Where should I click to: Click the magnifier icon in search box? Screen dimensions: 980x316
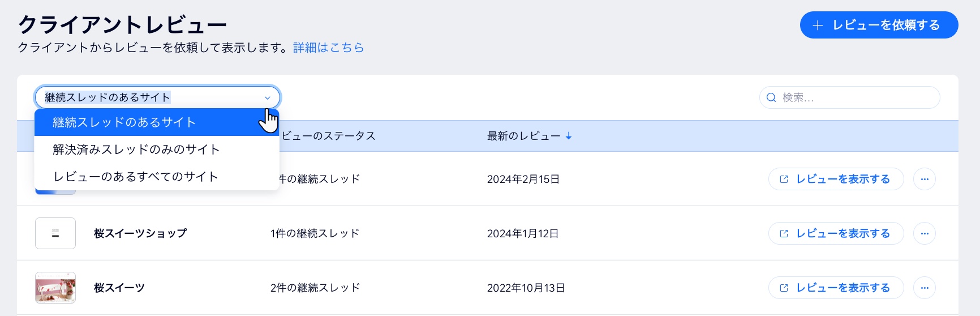771,97
